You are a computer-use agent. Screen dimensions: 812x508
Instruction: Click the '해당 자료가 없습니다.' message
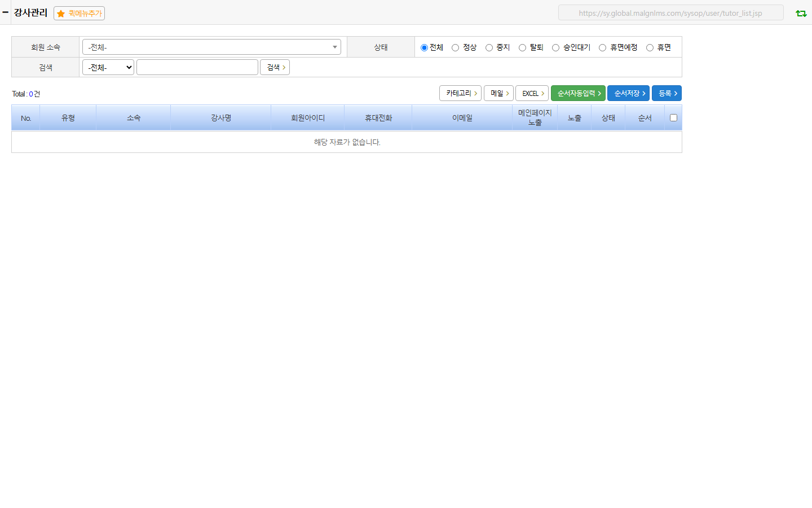point(347,142)
